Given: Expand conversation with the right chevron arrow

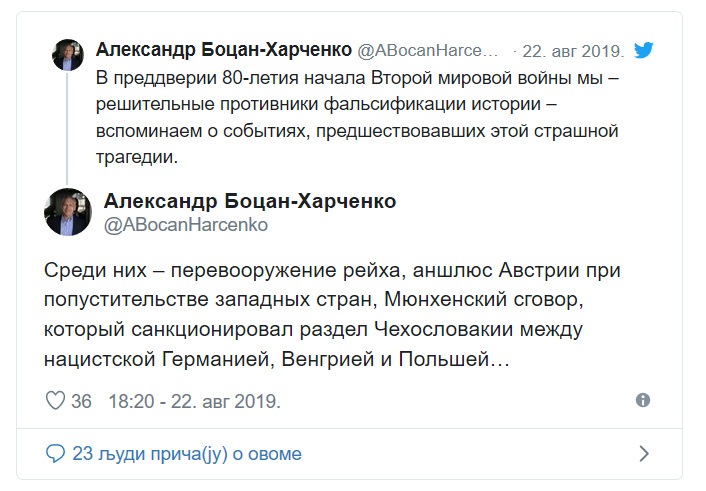Looking at the screenshot, I should click(644, 454).
